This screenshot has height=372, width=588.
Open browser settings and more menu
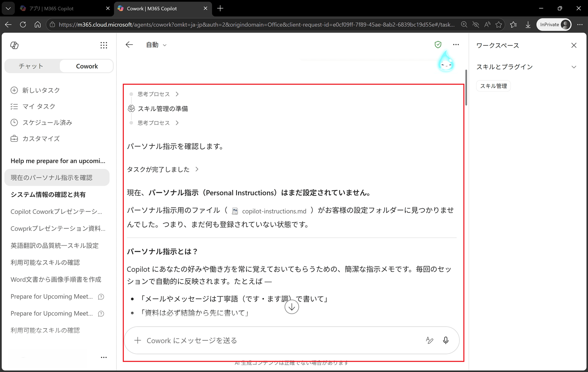point(580,24)
